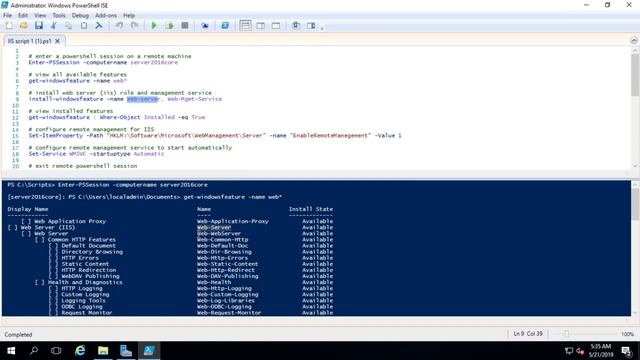The height and width of the screenshot is (360, 640).
Task: Undo last edit with Undo arrow
Action: 119,25
